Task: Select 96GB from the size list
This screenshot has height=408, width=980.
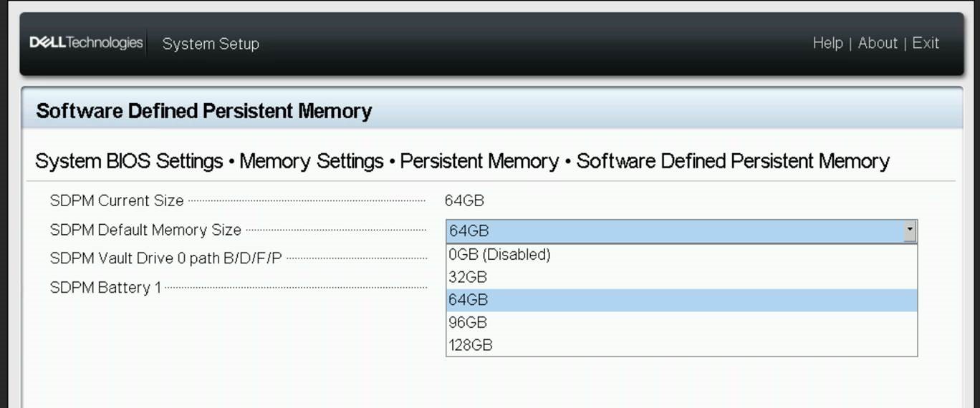Action: point(468,322)
